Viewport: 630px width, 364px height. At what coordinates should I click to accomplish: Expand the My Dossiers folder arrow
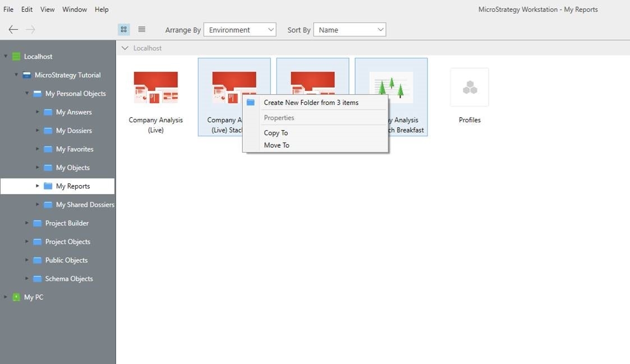(x=38, y=130)
